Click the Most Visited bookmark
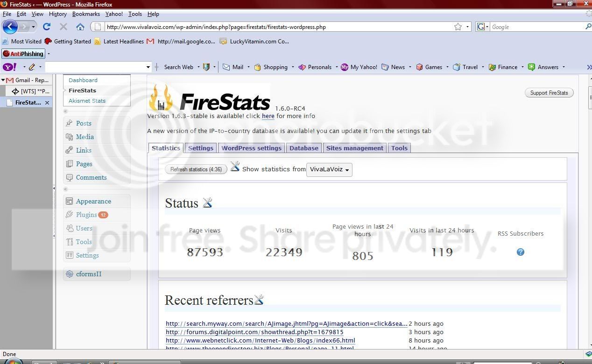Viewport: 592px width, 364px height. tap(22, 42)
